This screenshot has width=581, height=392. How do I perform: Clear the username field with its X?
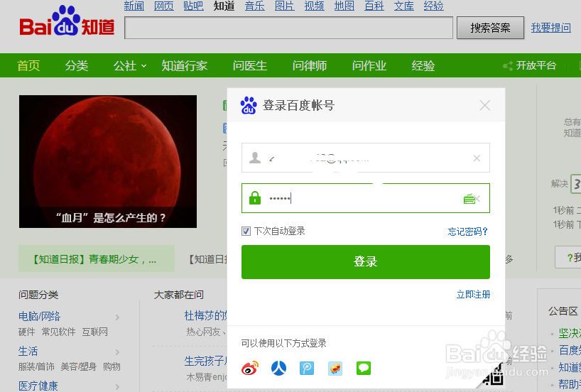click(477, 158)
